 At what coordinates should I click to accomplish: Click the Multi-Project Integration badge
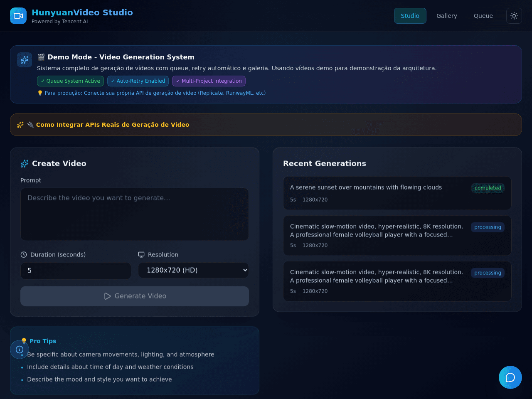[209, 81]
